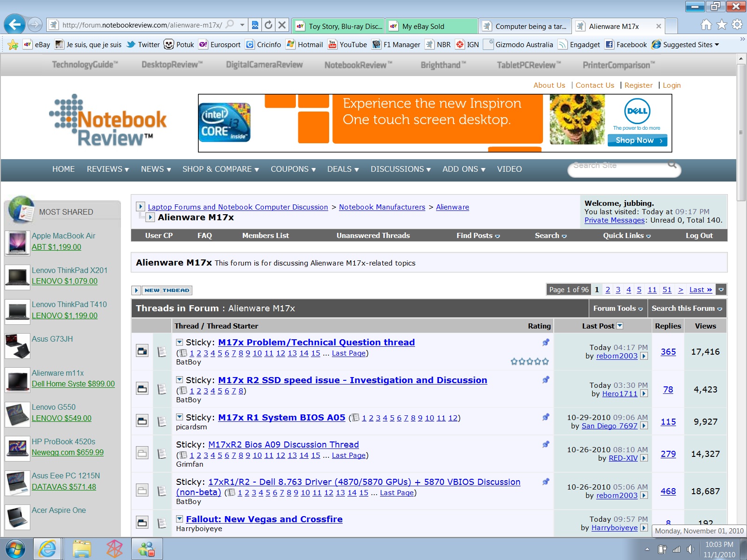This screenshot has height=560, width=747.
Task: Open Unanswered Threads
Action: point(373,236)
